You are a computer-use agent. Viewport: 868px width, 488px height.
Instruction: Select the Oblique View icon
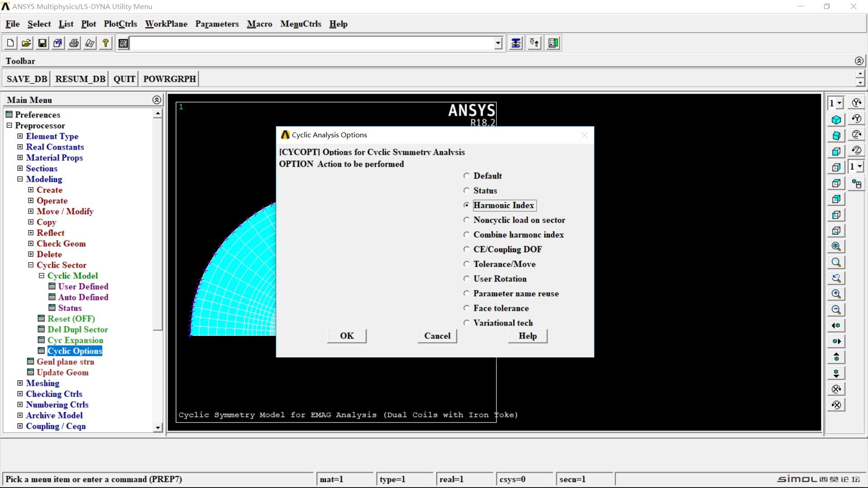[836, 136]
